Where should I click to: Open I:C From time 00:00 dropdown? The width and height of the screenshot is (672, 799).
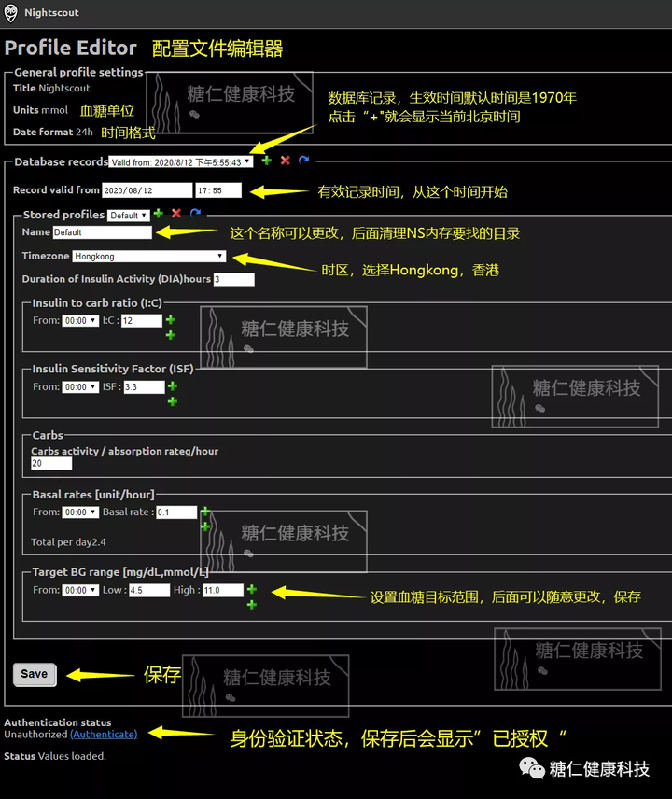80,320
